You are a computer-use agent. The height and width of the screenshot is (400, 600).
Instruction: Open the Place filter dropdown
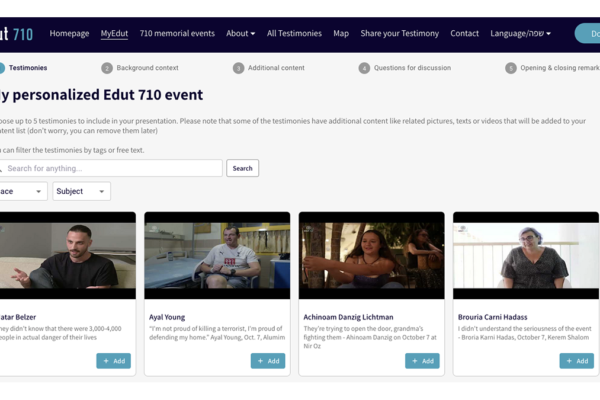coord(23,191)
